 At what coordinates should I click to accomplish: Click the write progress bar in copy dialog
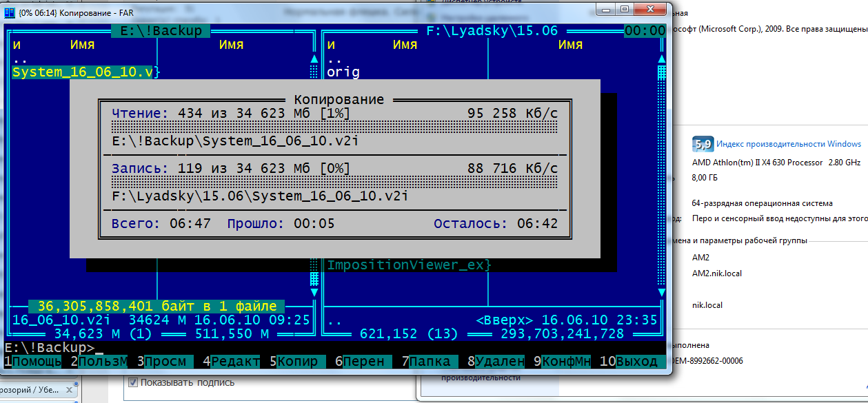(335, 183)
